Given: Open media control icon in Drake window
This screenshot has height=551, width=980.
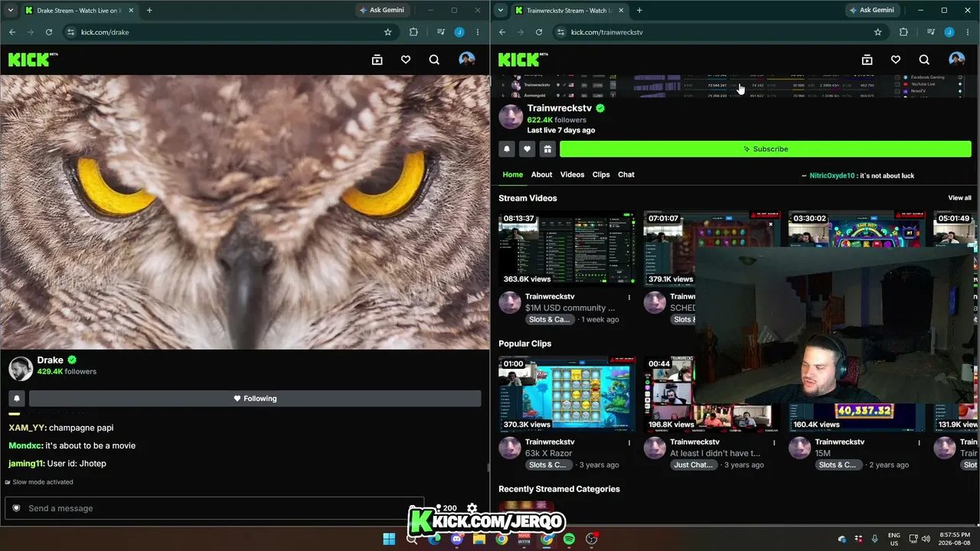Looking at the screenshot, I should coord(441,32).
